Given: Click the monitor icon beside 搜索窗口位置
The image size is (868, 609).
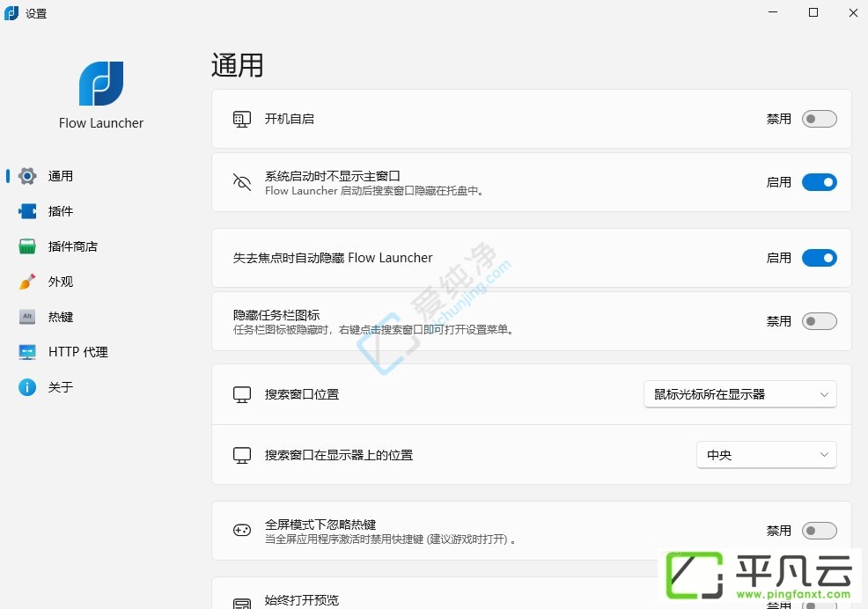Looking at the screenshot, I should pyautogui.click(x=242, y=394).
